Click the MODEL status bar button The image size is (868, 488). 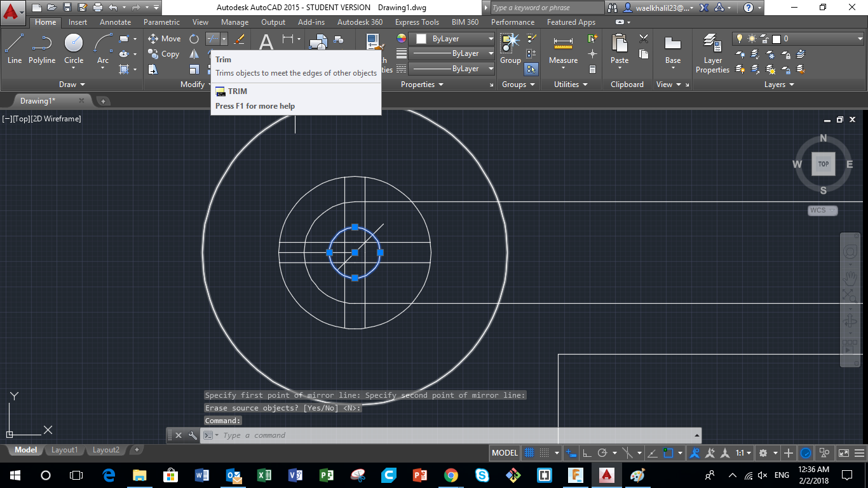[505, 453]
